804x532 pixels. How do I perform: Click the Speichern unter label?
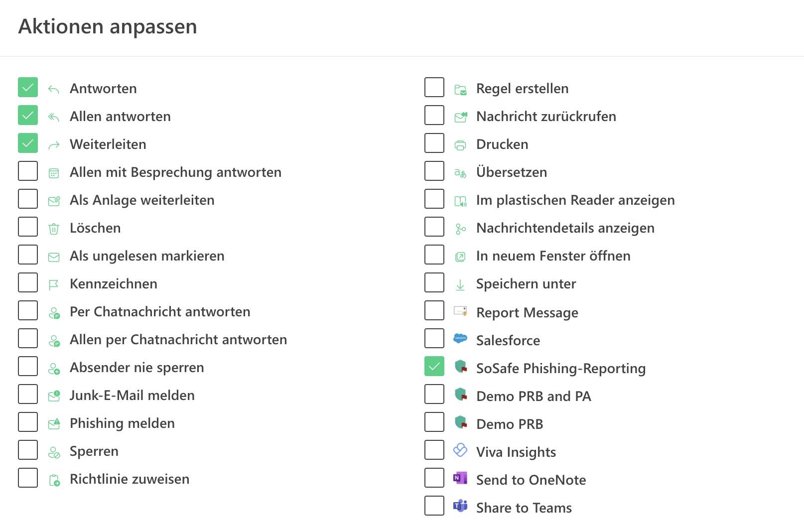pyautogui.click(x=526, y=284)
